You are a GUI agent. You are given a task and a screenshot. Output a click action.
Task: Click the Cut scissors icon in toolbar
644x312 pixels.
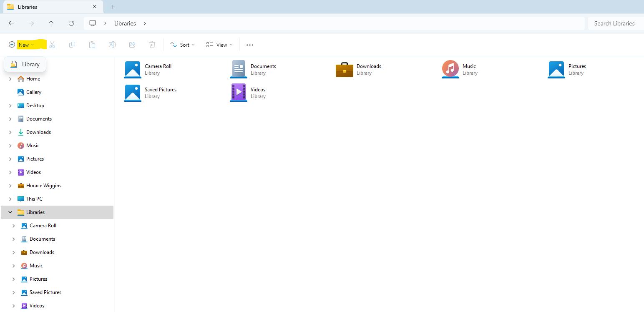tap(52, 45)
